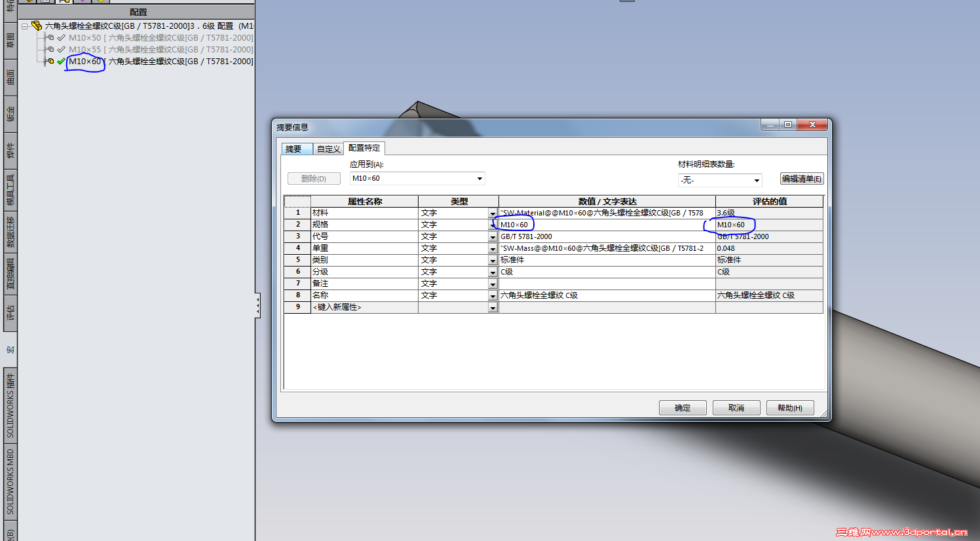Click the 分级 value cell C级
980x541 pixels.
pyautogui.click(x=607, y=272)
